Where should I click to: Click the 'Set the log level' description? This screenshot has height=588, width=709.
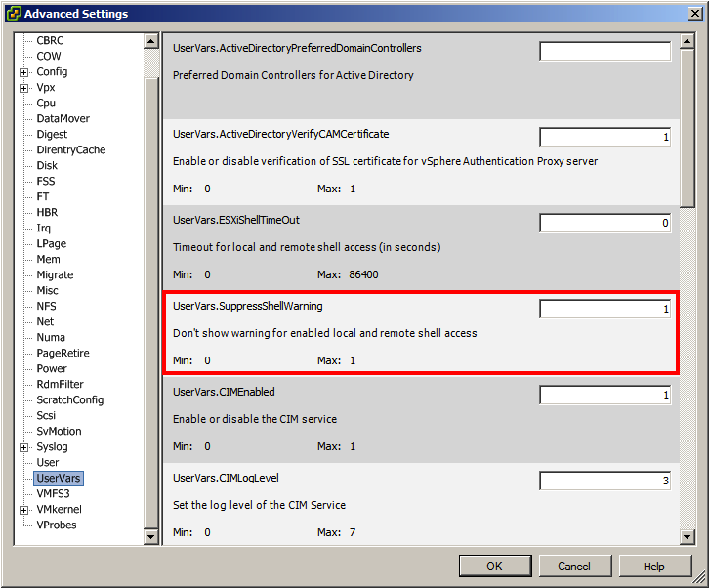(259, 505)
